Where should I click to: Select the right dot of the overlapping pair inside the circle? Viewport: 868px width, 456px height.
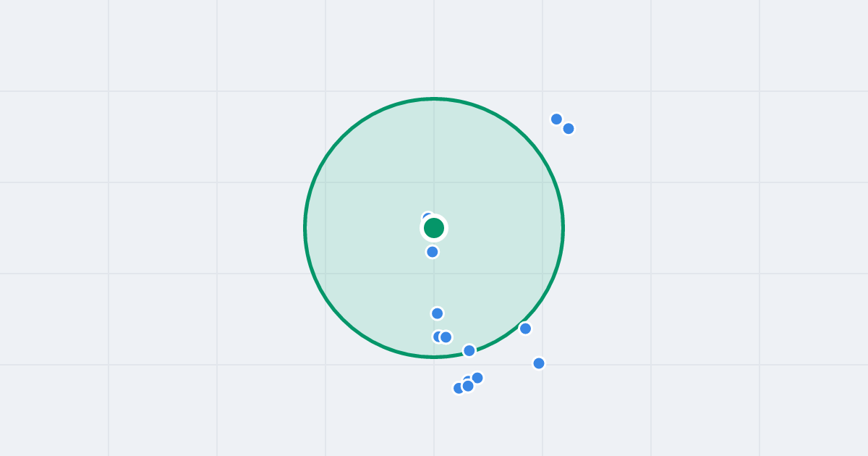click(x=446, y=337)
